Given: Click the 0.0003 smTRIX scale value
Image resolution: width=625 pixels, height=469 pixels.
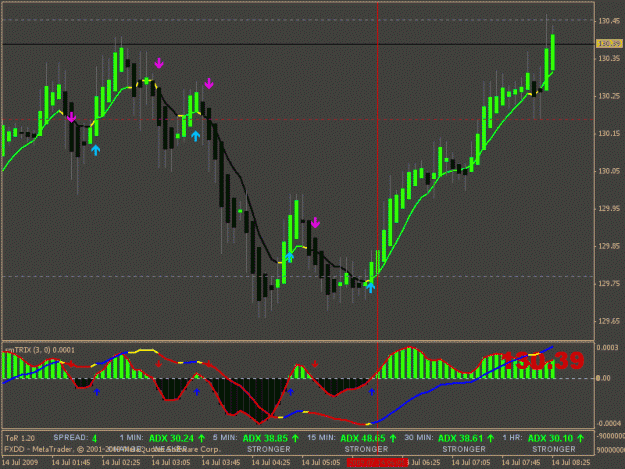Looking at the screenshot, I should click(607, 348).
